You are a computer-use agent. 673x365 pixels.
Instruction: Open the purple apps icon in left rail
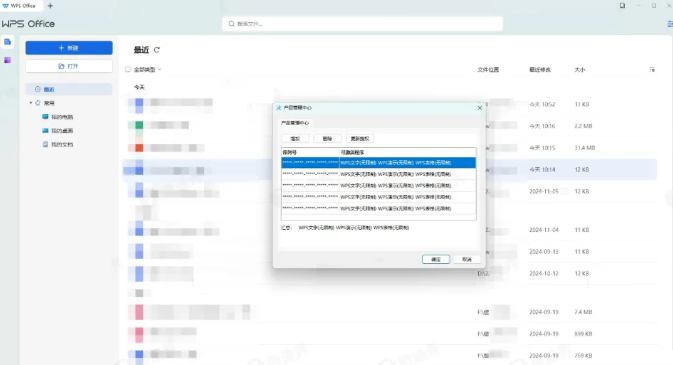coord(7,60)
